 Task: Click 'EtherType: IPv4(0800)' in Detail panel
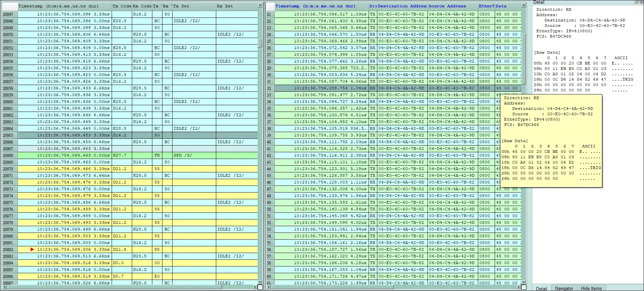564,31
